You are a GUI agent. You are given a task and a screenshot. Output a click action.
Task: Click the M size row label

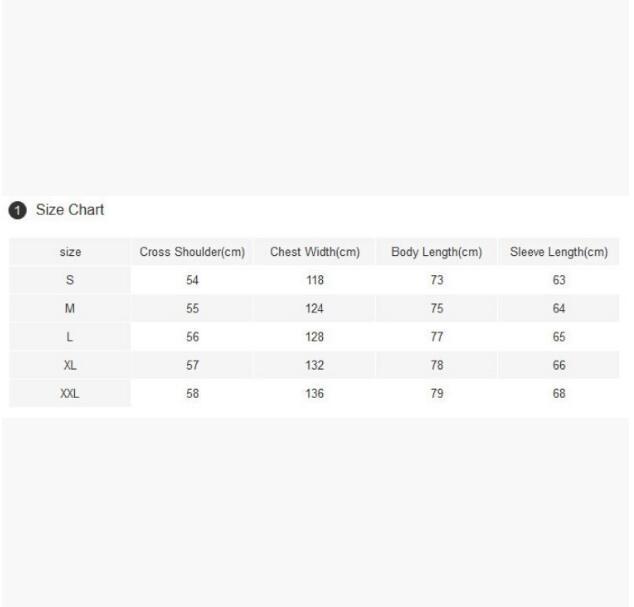(x=70, y=309)
